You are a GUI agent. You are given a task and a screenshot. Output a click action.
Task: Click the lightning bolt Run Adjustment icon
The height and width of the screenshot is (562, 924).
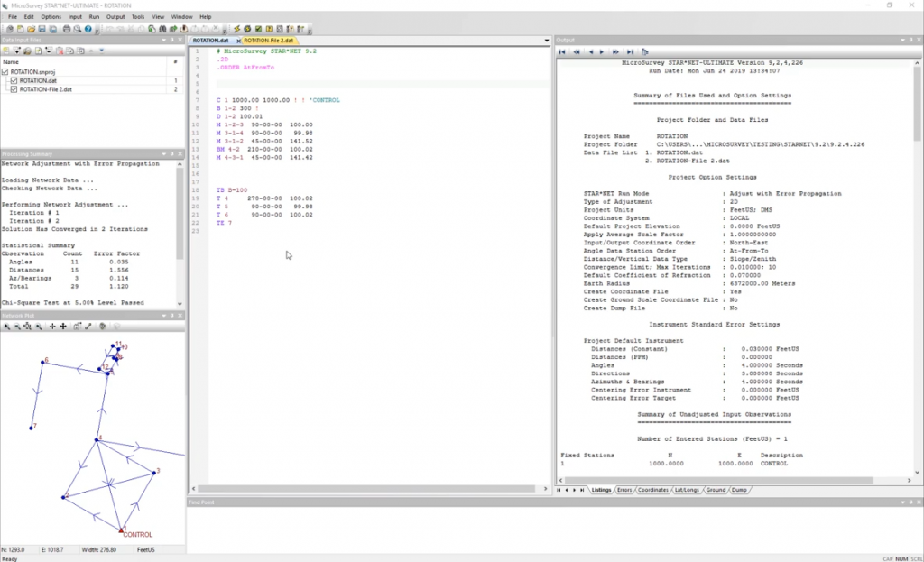(x=236, y=29)
